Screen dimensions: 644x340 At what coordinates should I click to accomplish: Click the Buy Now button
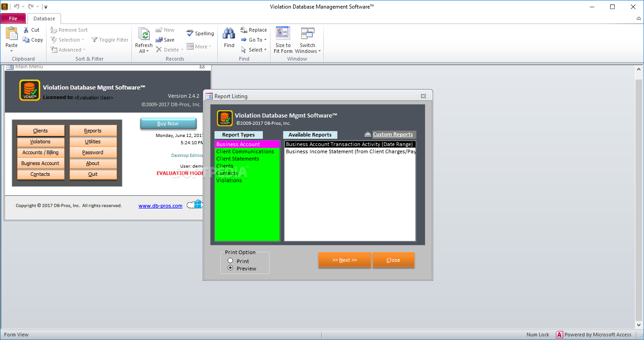pos(168,123)
